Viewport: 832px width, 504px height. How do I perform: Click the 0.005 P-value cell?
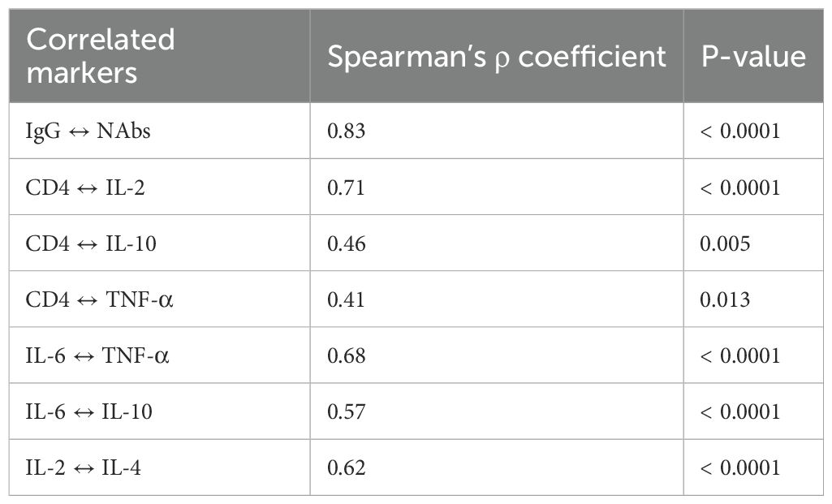[725, 243]
